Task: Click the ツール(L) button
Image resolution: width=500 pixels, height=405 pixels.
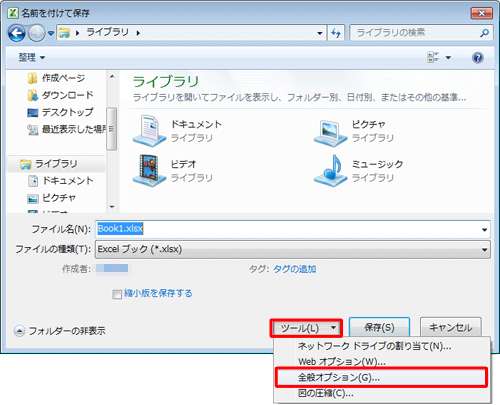Action: (x=306, y=328)
